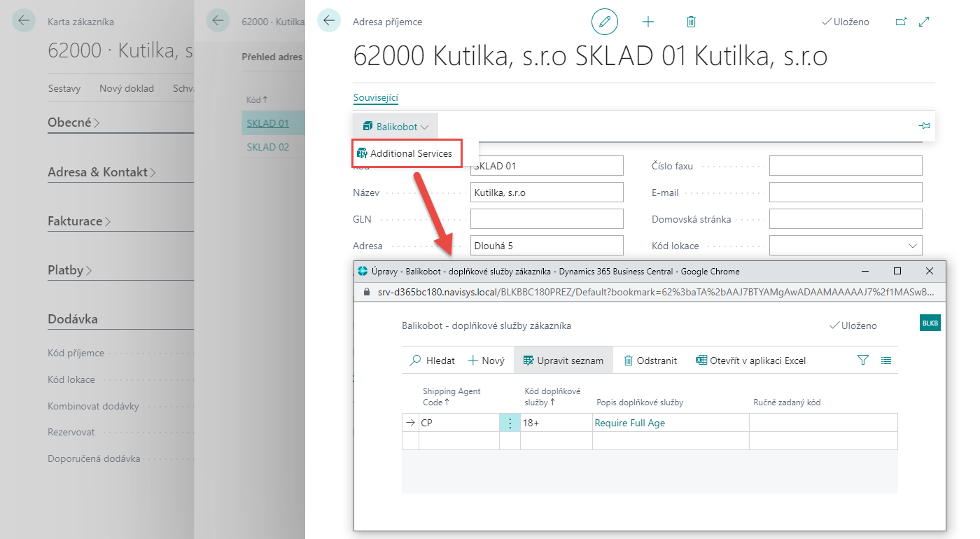
Task: Go back using Adresa příjemce back arrow
Action: 329,21
